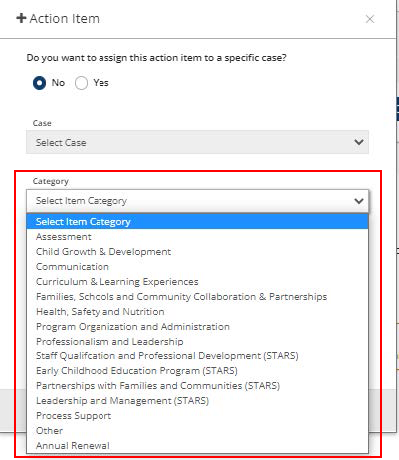Select Child Growth & Development option
This screenshot has height=460, width=399.
tap(197, 252)
